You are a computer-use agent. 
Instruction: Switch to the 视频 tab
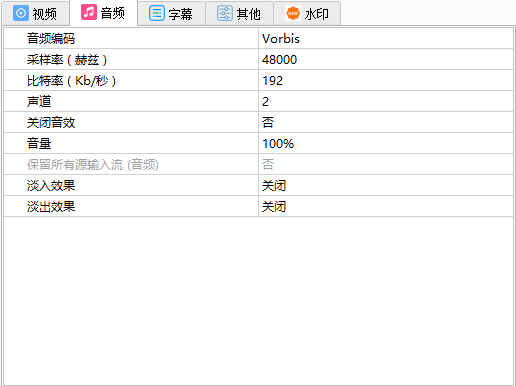point(36,13)
